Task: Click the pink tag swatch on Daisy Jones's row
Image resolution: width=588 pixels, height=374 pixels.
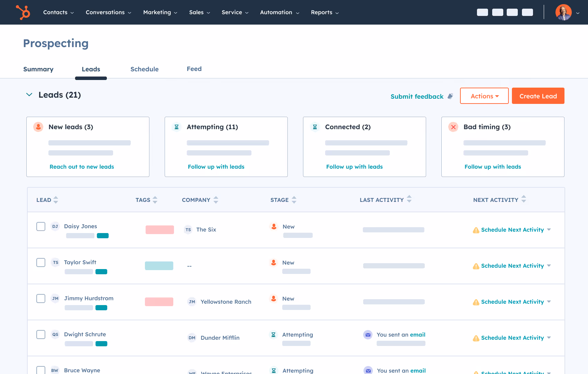Action: (160, 230)
